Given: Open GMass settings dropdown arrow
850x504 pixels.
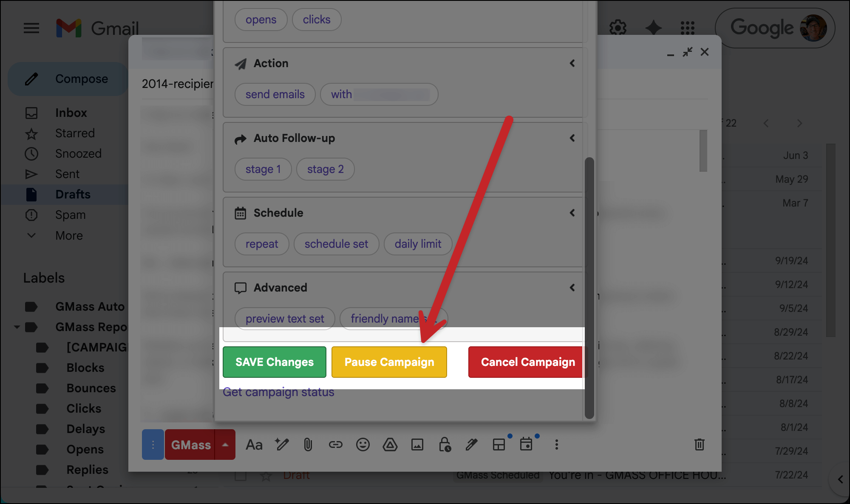Looking at the screenshot, I should (225, 445).
